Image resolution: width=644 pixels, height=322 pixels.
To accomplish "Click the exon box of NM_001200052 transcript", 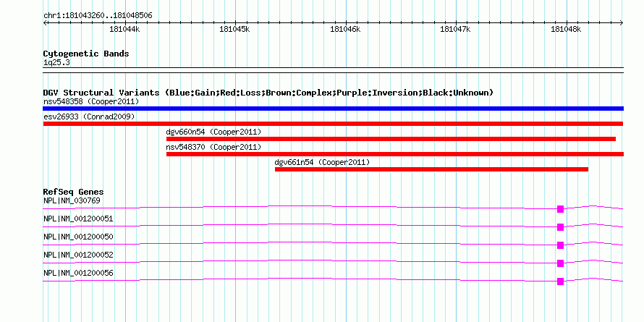I will (x=560, y=263).
